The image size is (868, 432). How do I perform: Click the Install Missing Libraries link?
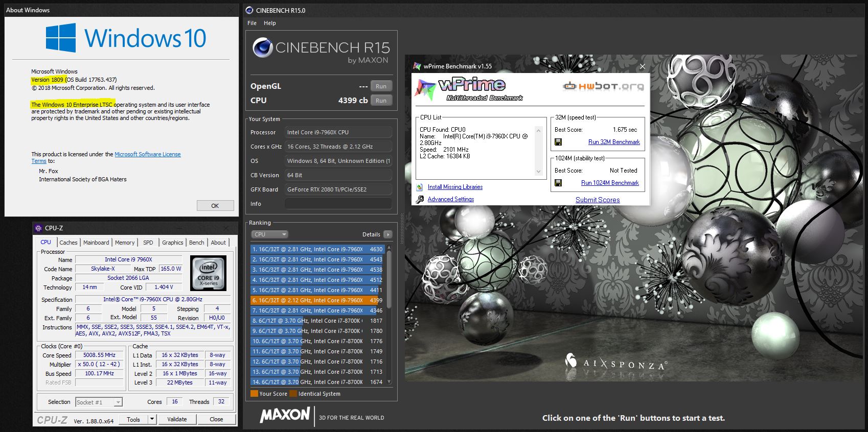tap(455, 187)
